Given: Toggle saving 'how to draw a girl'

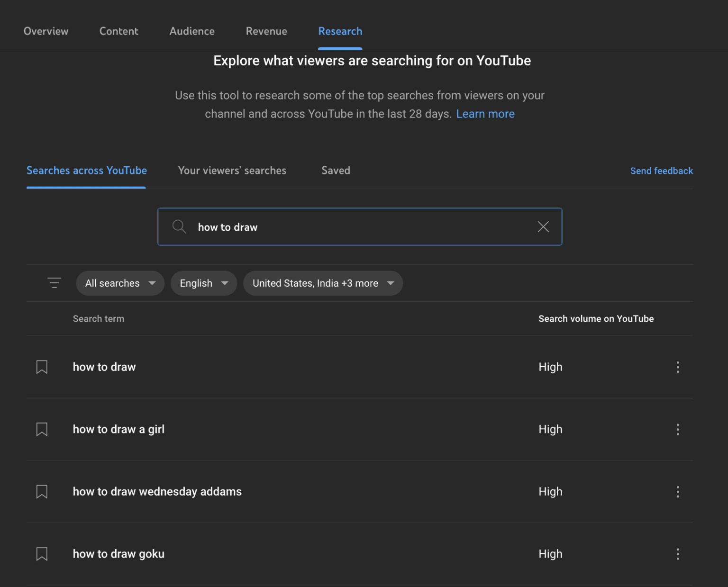Looking at the screenshot, I should point(42,429).
